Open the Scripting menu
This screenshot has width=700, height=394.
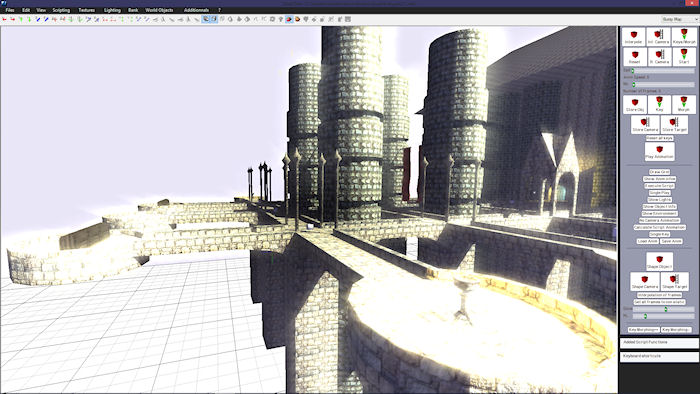[x=61, y=10]
